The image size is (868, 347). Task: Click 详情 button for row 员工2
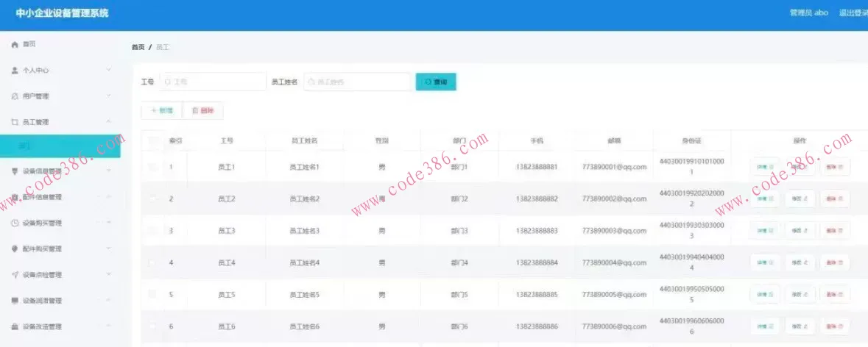point(764,198)
